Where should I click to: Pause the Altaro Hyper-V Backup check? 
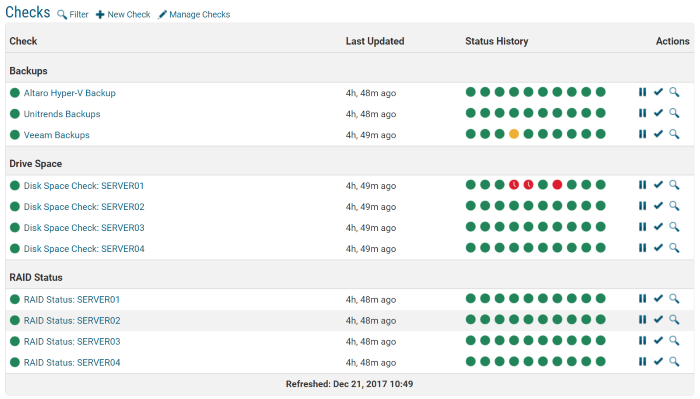coord(642,92)
